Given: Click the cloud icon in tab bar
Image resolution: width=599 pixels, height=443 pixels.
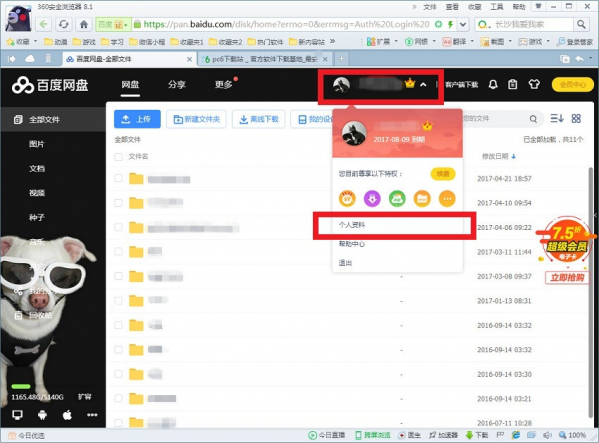Looking at the screenshot, I should (x=29, y=59).
